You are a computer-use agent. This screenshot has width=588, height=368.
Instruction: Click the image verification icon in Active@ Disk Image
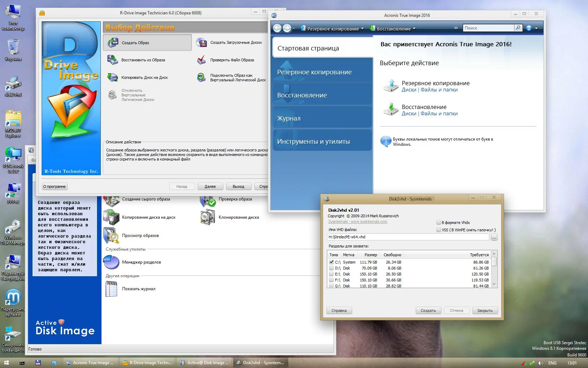[x=208, y=200]
